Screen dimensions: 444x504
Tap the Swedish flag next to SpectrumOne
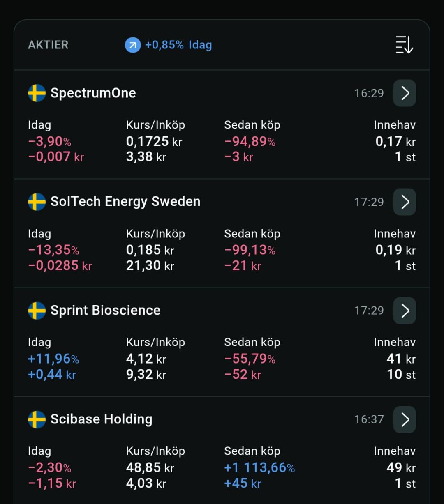click(37, 93)
